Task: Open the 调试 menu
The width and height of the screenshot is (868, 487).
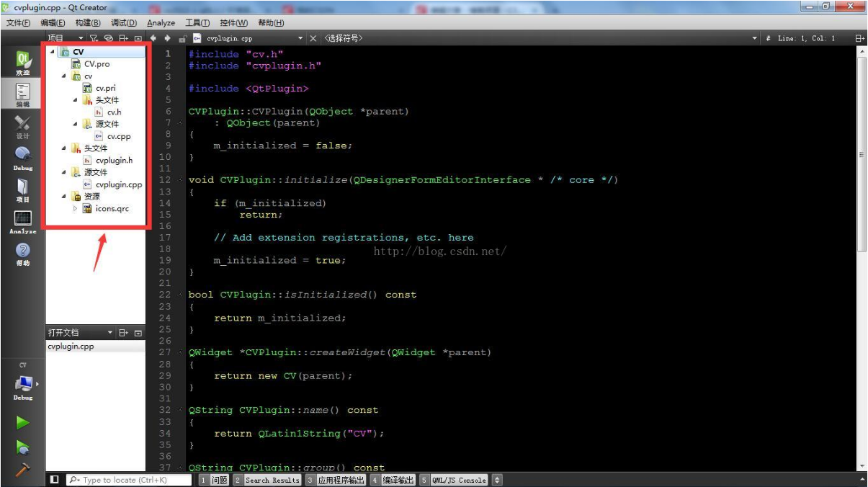Action: 123,23
